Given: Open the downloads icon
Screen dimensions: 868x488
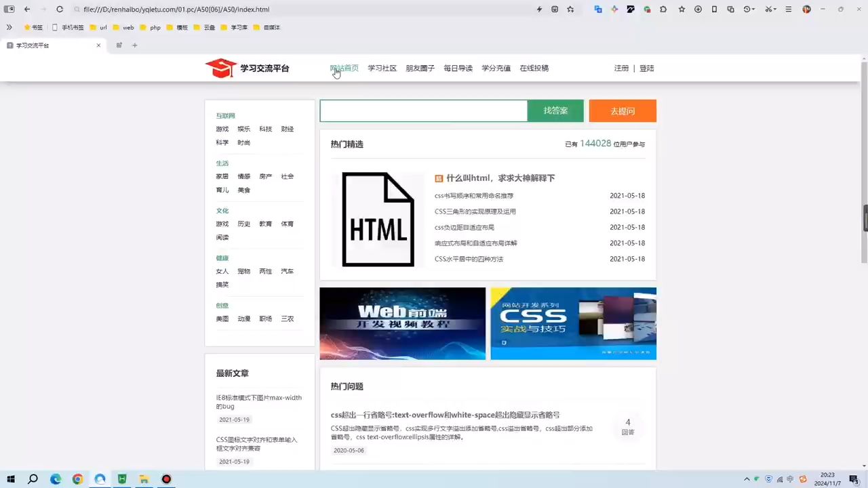Looking at the screenshot, I should [698, 9].
